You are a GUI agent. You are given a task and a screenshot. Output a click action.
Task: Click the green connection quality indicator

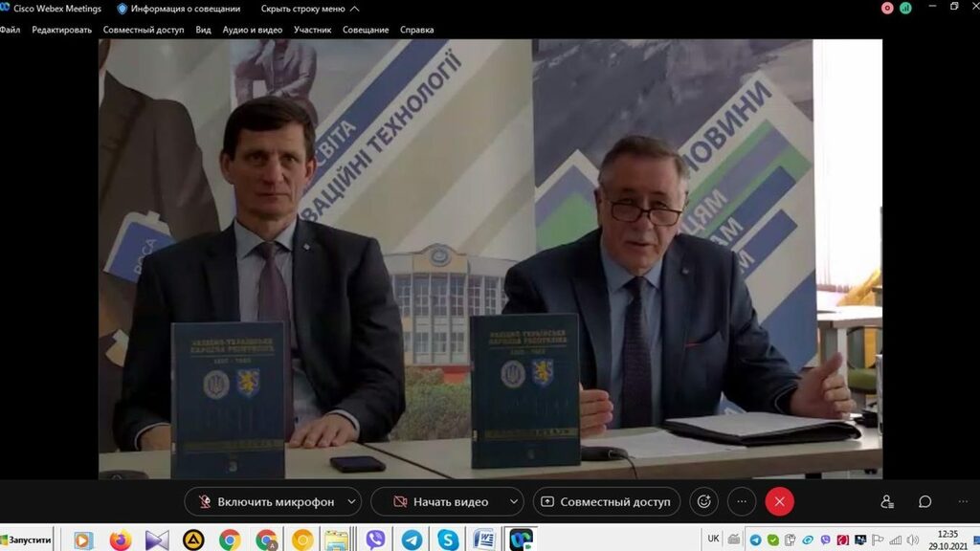(905, 8)
